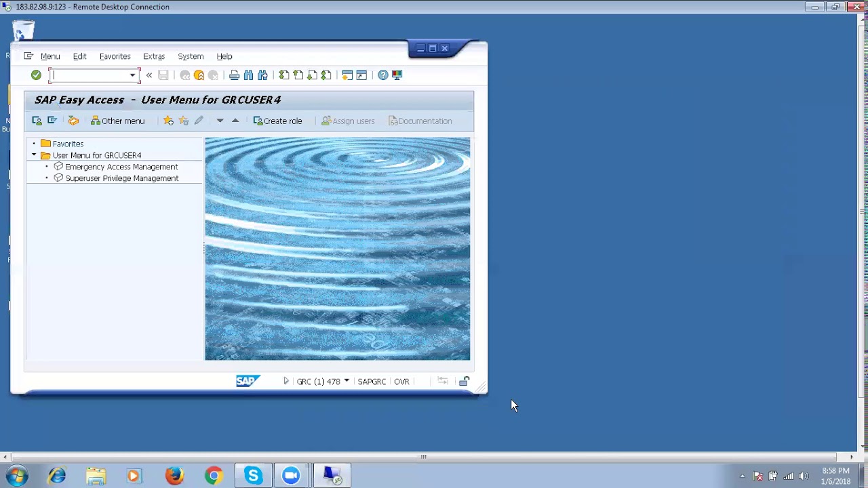Click the green Enter checkmark icon
Viewport: 868px width, 488px height.
coord(36,75)
